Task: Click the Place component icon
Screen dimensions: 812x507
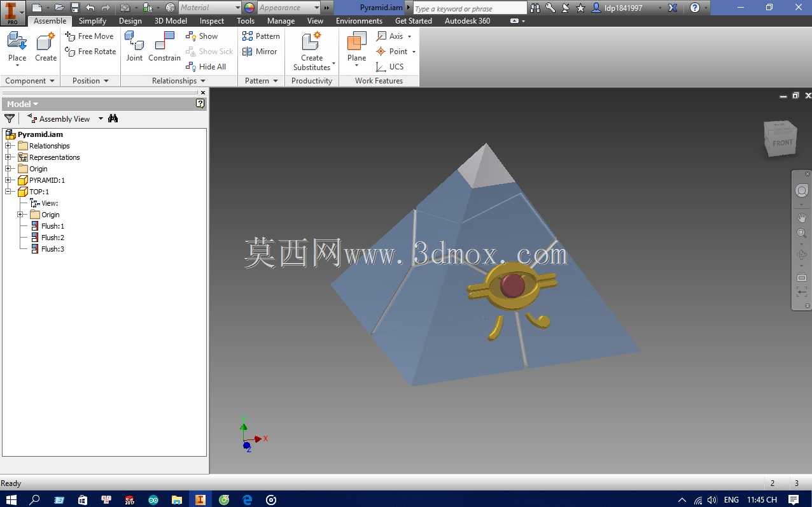Action: point(17,41)
